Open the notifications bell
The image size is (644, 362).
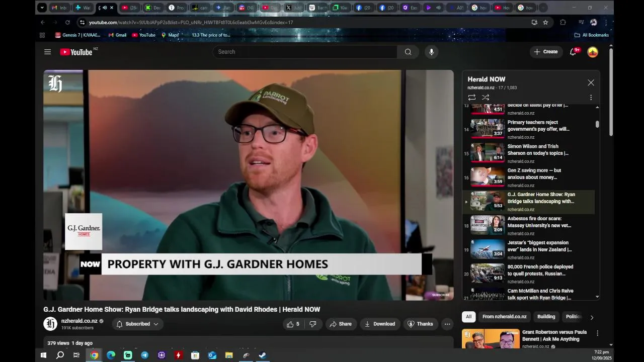click(x=573, y=52)
